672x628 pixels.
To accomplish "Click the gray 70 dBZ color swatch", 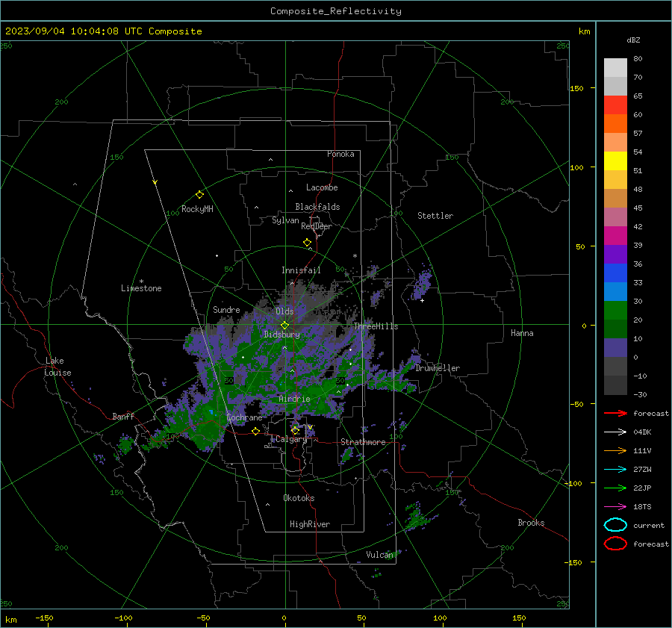I will click(615, 87).
